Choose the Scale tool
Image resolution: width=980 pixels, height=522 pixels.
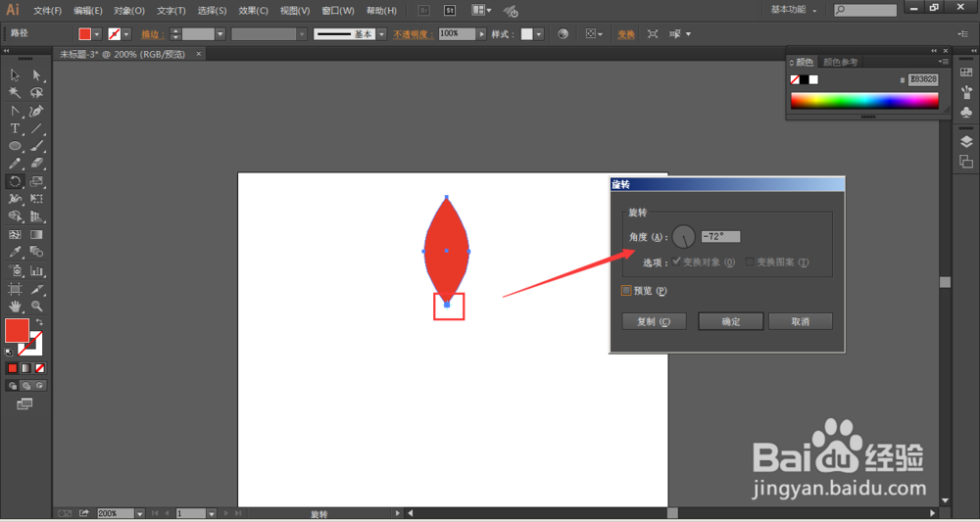pyautogui.click(x=37, y=182)
